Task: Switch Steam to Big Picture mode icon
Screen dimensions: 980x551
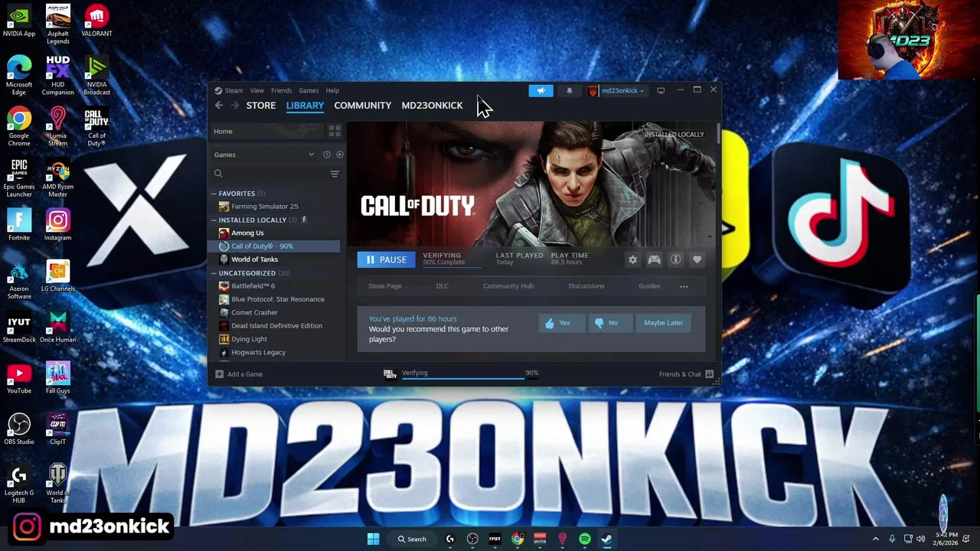Action: point(661,90)
